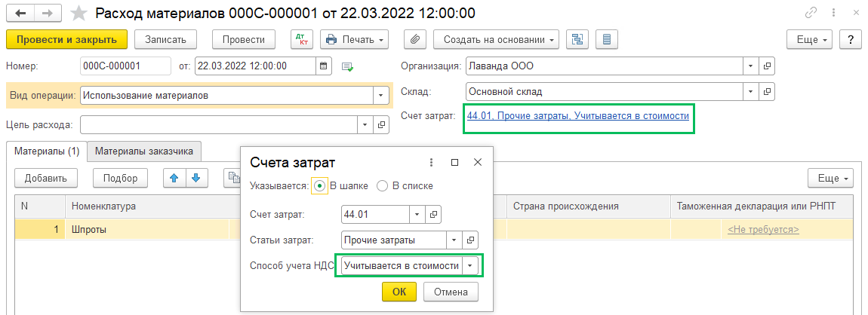Open Счет затрат link 44.01, Прочие затраты
Viewport: 868px width, 315px height.
pyautogui.click(x=578, y=116)
